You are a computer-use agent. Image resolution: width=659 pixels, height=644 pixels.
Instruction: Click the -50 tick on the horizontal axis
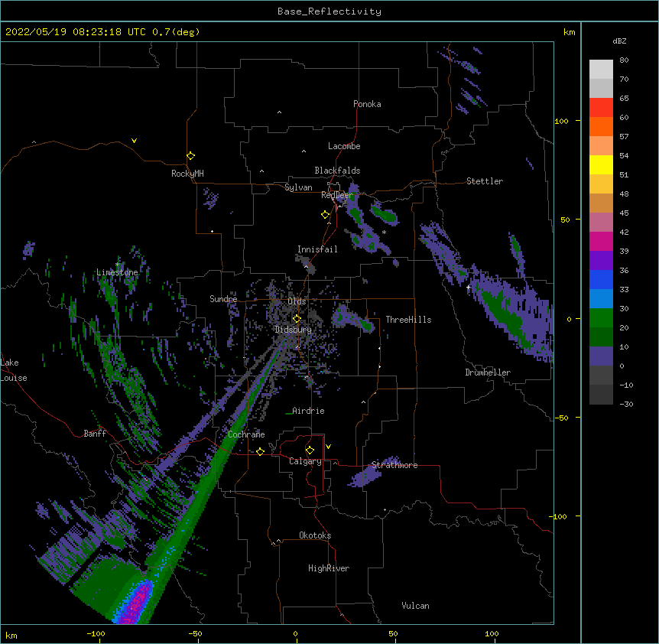point(195,633)
